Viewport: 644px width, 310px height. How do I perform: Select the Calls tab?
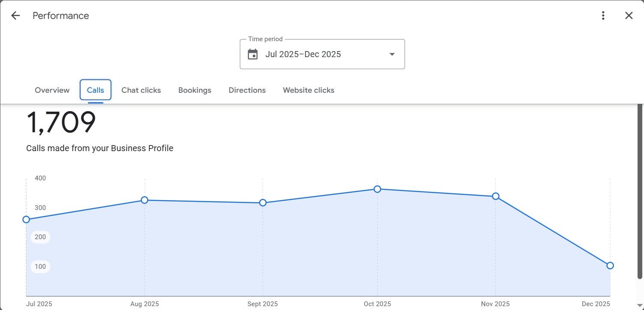[95, 90]
